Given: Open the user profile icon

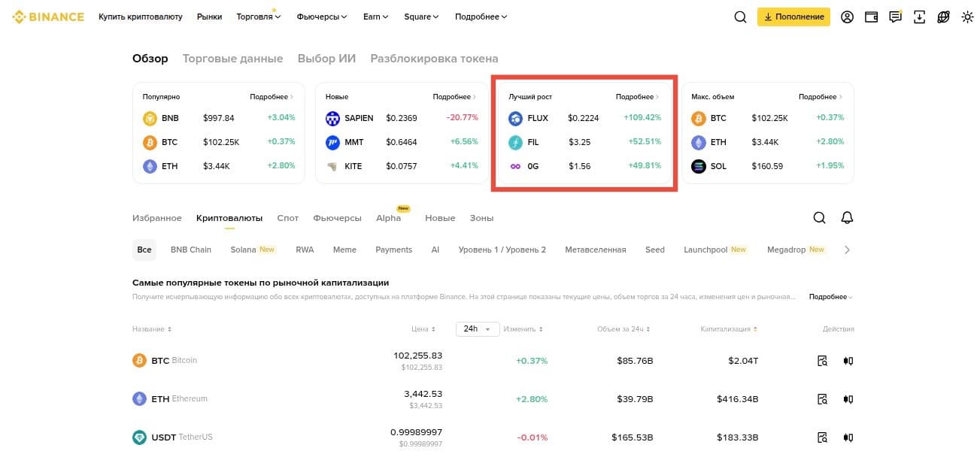Looking at the screenshot, I should click(847, 17).
